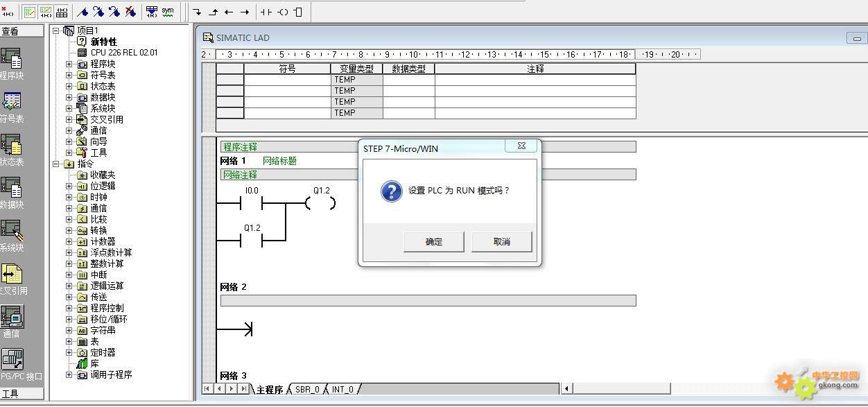Insert a line up branch

(x=214, y=12)
